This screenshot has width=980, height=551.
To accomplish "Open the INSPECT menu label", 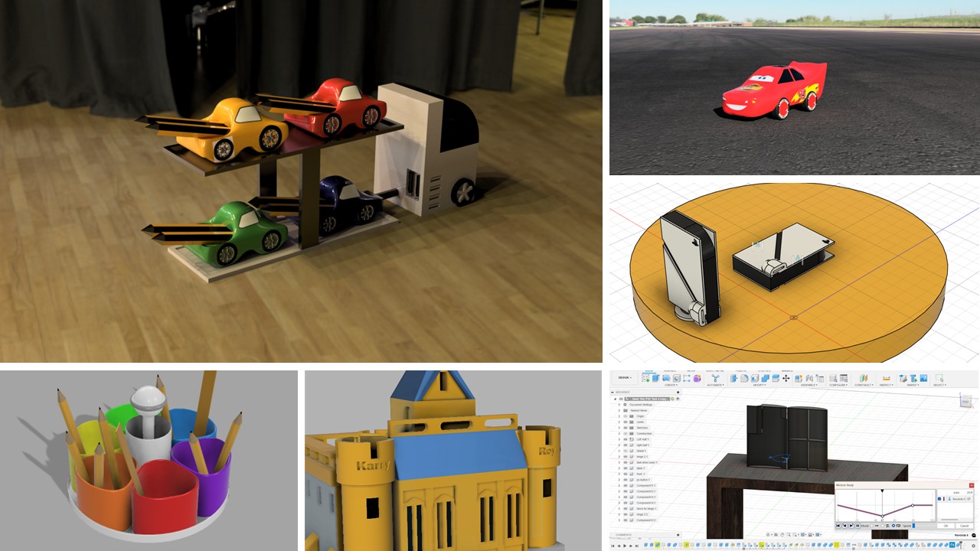I will tap(887, 385).
